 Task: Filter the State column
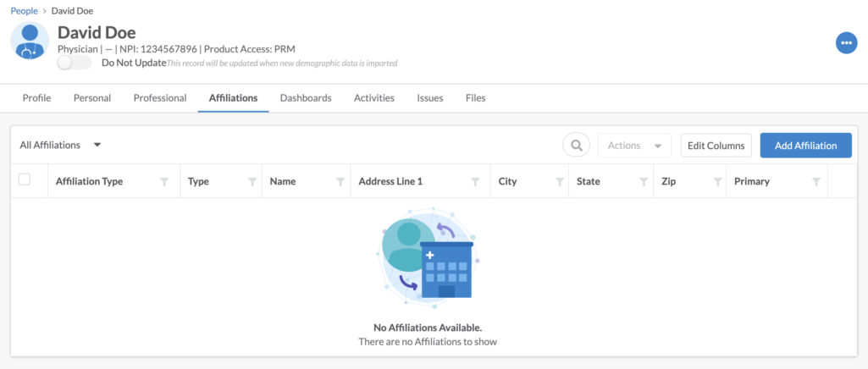coord(639,182)
